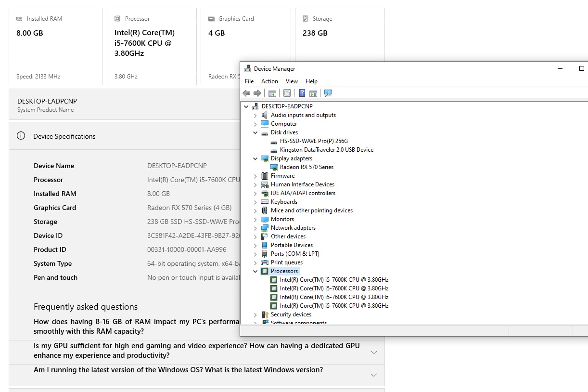The width and height of the screenshot is (588, 392).
Task: Click the Device Manager title bar icon
Action: (247, 68)
